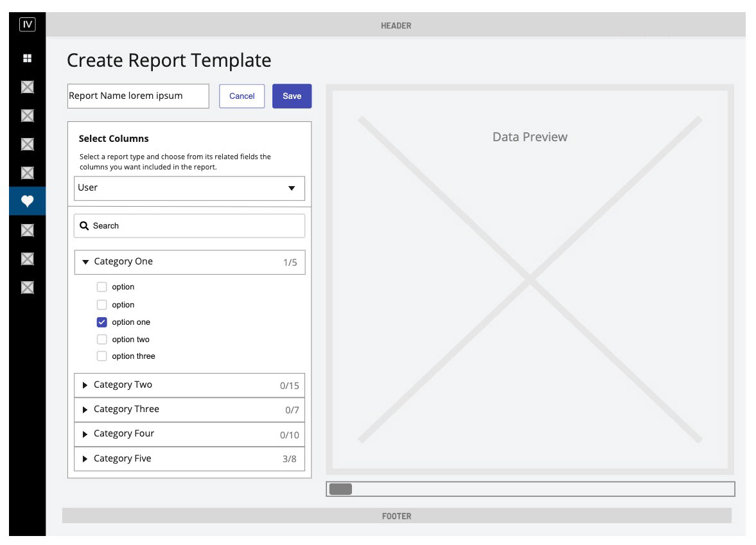Click the FOOTER bar label
The image size is (756, 545).
(396, 516)
